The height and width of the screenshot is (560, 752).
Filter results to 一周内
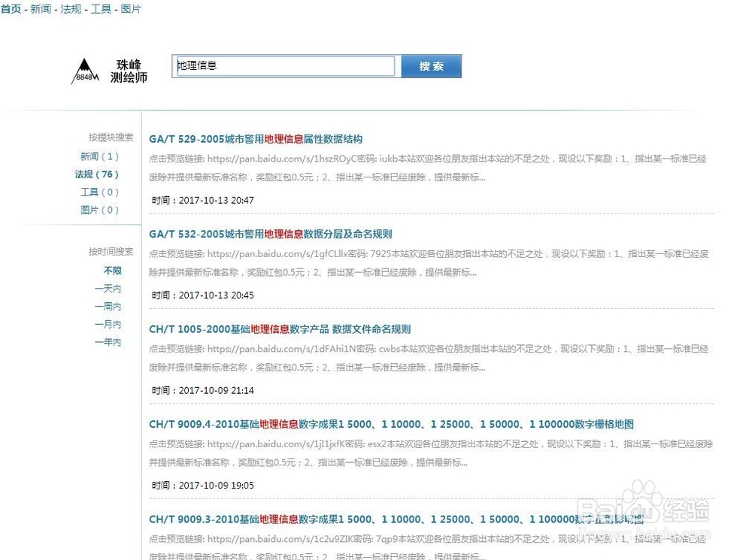point(108,306)
